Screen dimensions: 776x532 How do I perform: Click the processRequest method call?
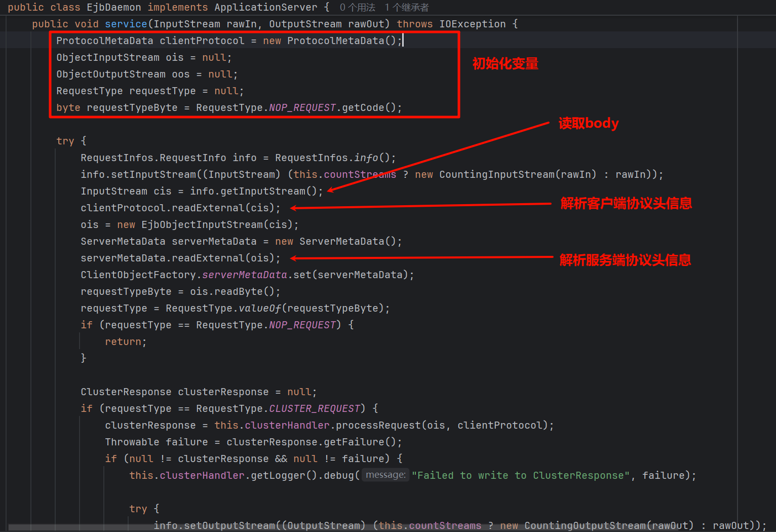click(x=378, y=425)
